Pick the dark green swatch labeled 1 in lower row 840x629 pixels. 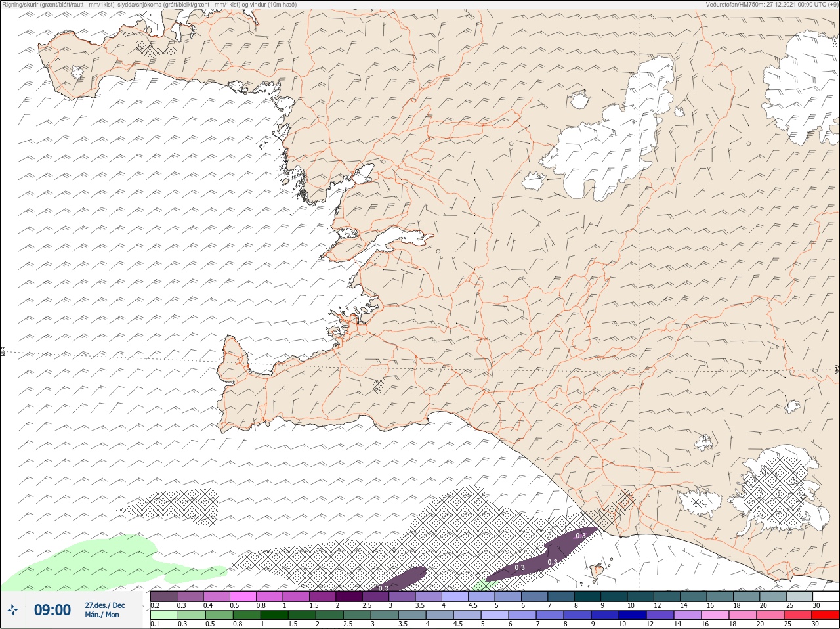pos(273,615)
